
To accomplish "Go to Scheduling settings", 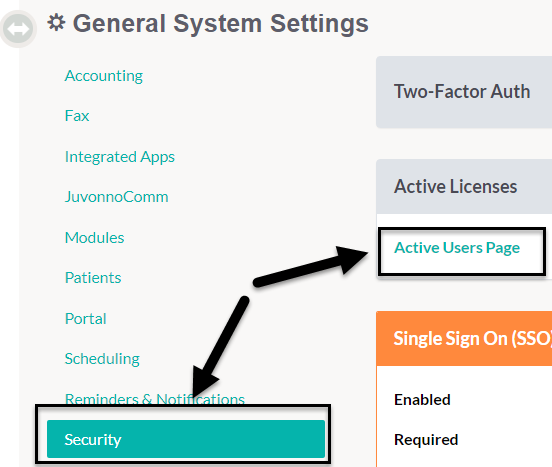I will pyautogui.click(x=102, y=359).
